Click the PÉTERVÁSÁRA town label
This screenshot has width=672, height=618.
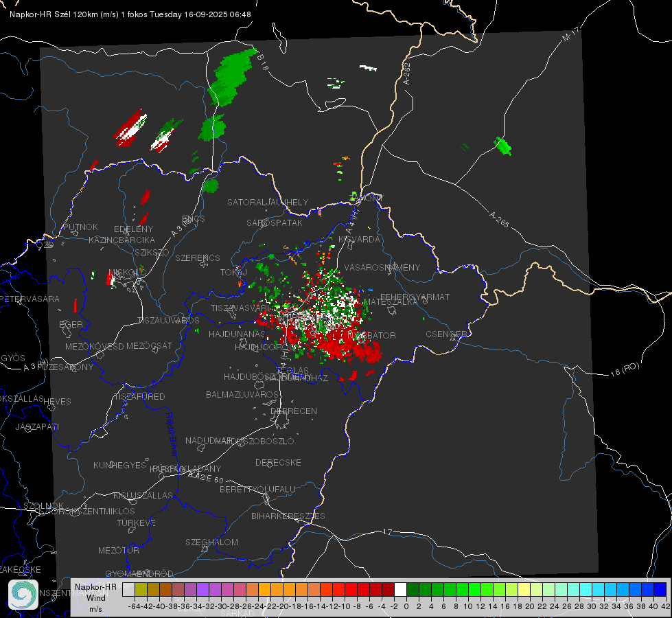(x=30, y=299)
